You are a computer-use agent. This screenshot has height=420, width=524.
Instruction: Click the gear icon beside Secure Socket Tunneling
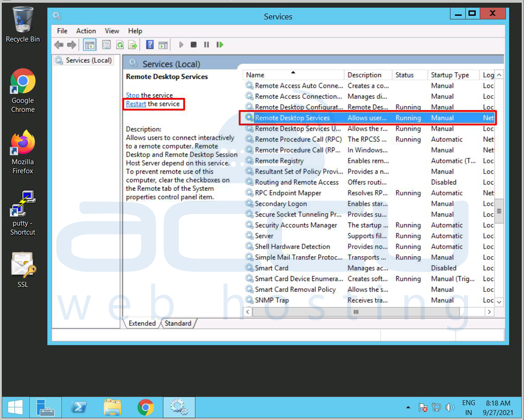coord(249,214)
